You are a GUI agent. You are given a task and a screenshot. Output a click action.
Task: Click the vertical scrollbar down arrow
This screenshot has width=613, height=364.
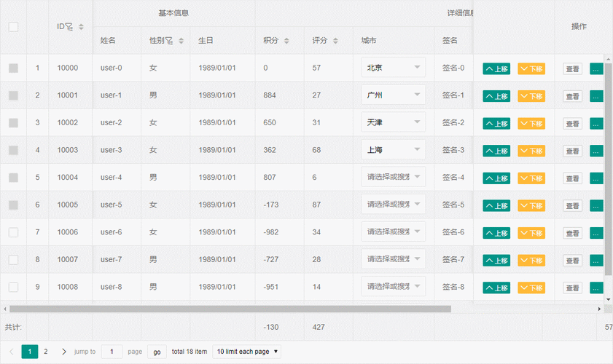[x=609, y=298]
